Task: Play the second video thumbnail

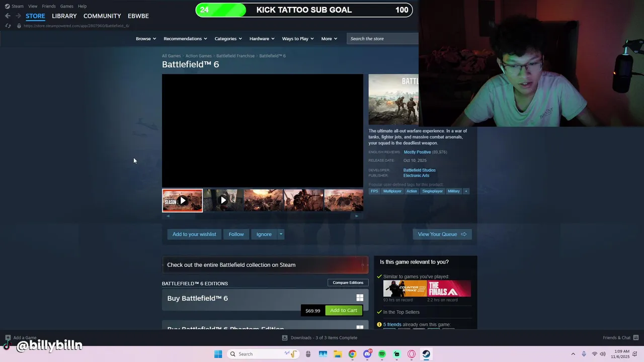Action: click(223, 200)
